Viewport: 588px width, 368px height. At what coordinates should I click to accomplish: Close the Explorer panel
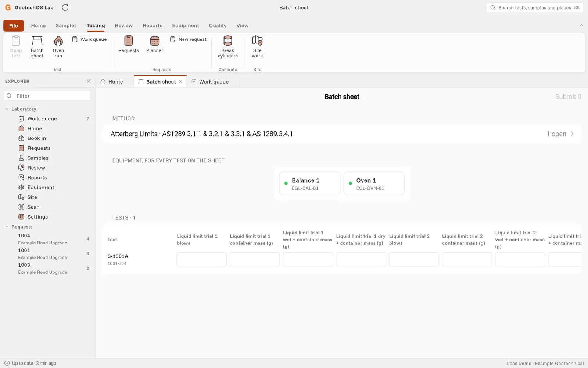[x=89, y=81]
